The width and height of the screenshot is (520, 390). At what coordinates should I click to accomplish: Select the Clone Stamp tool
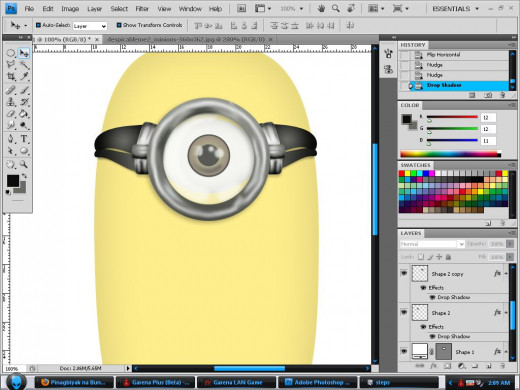11,102
